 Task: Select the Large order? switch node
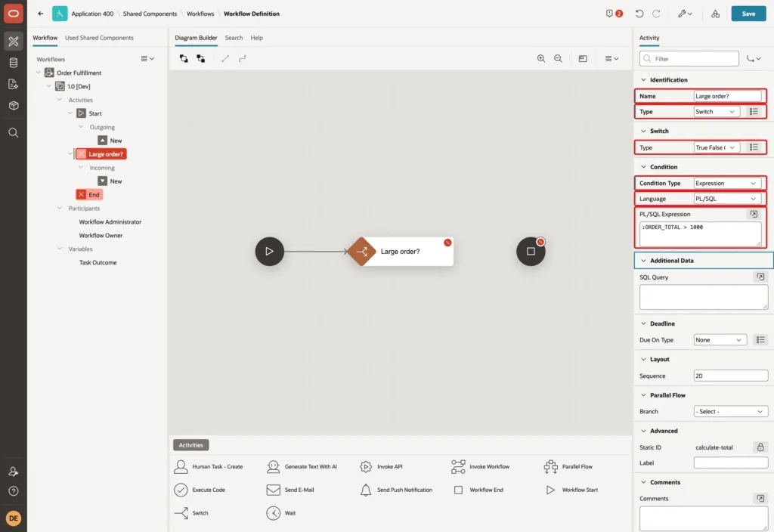click(x=401, y=251)
